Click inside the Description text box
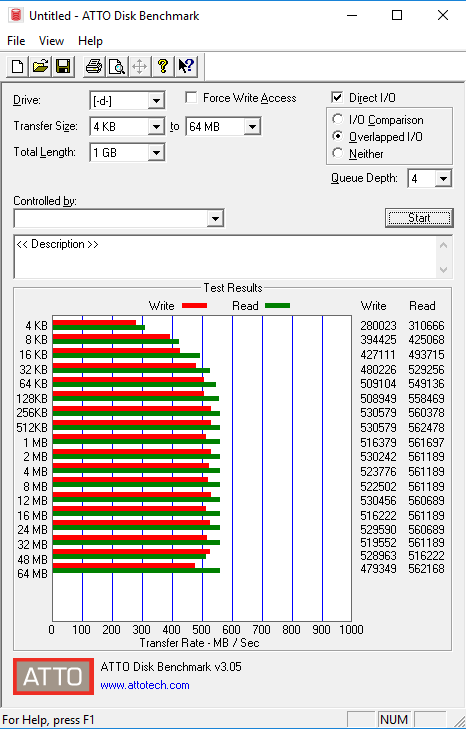466x729 pixels. 226,257
